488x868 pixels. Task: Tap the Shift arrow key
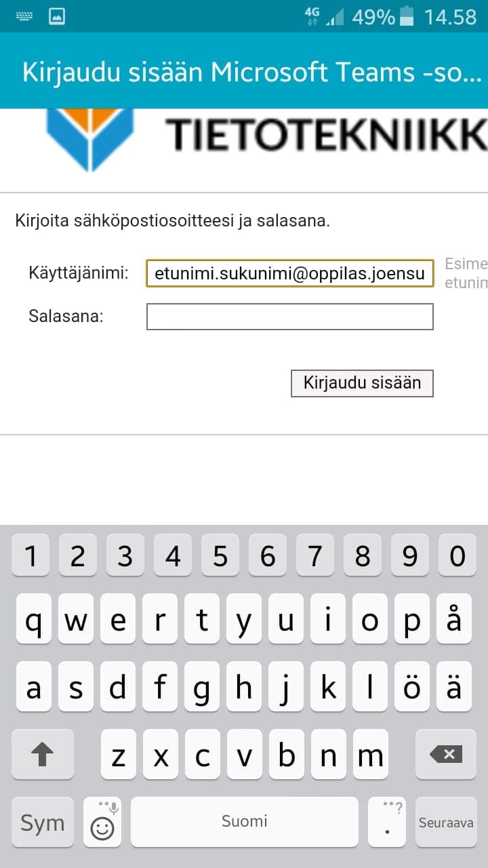pyautogui.click(x=42, y=754)
